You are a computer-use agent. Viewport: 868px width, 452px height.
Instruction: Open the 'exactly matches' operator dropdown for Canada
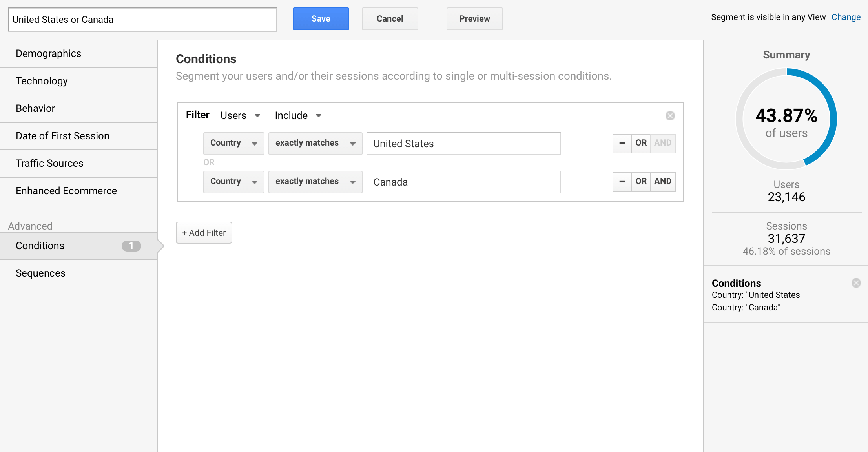point(315,182)
